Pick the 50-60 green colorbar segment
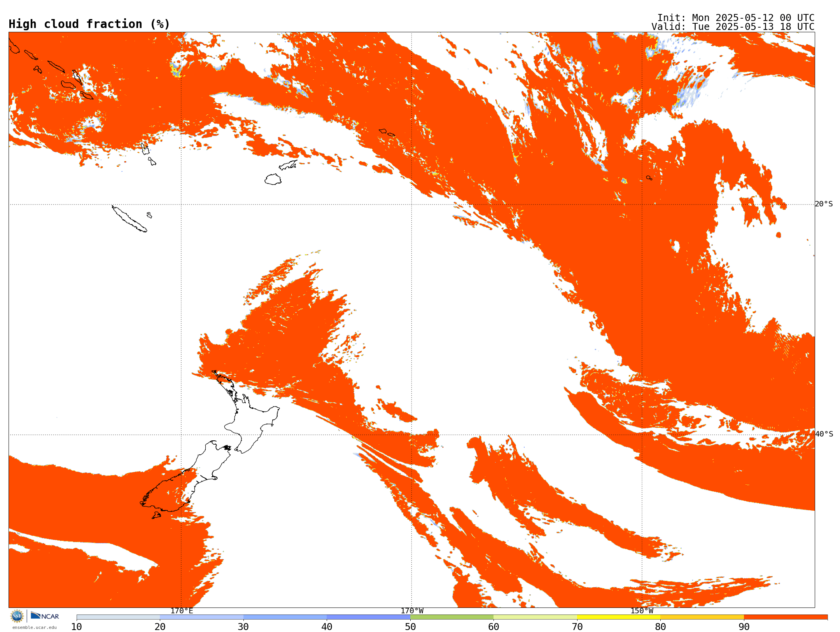 [452, 617]
